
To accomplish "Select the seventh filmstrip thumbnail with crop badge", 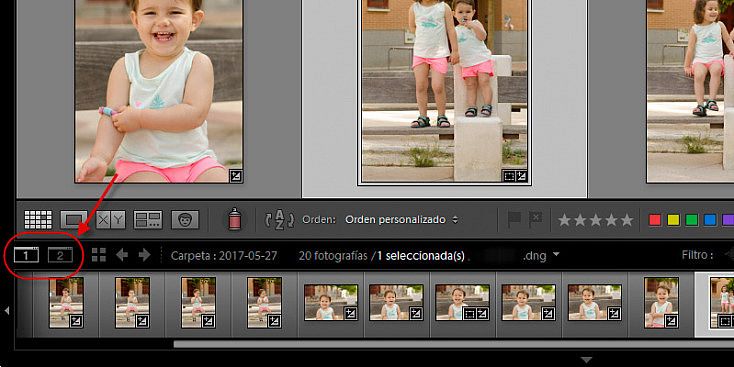I will [462, 302].
